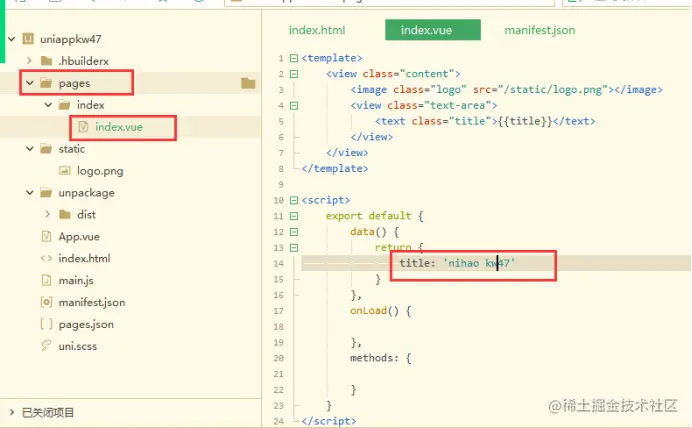Collapse the unpackage folder chevron
This screenshot has width=692, height=428.
[x=30, y=192]
